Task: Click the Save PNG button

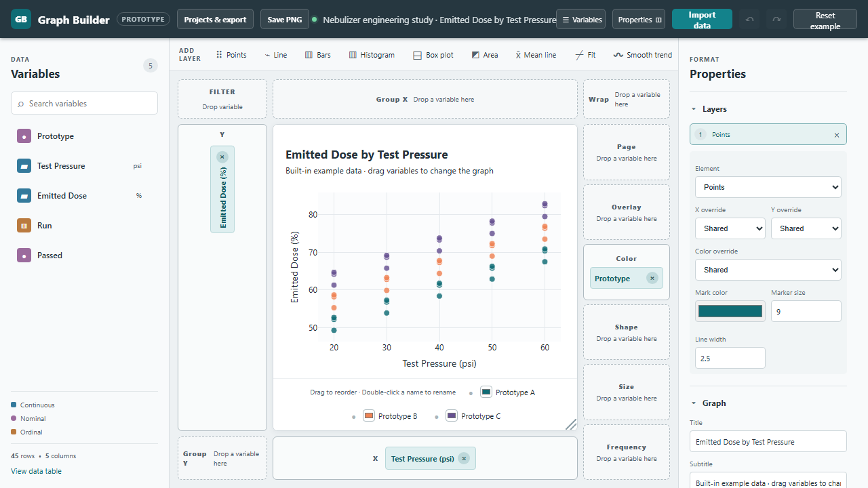Action: [285, 20]
